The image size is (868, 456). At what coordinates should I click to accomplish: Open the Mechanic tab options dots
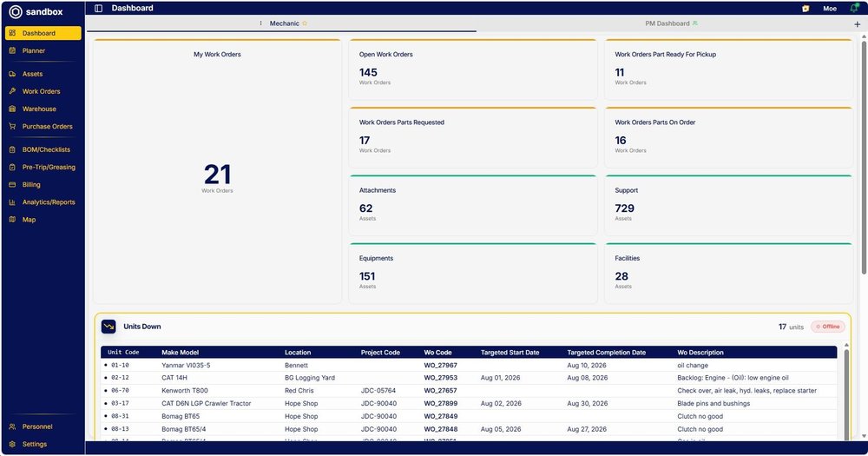point(260,23)
